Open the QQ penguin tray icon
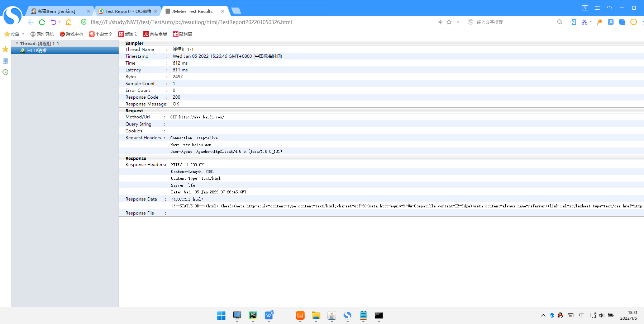The width and height of the screenshot is (644, 324). (560, 315)
